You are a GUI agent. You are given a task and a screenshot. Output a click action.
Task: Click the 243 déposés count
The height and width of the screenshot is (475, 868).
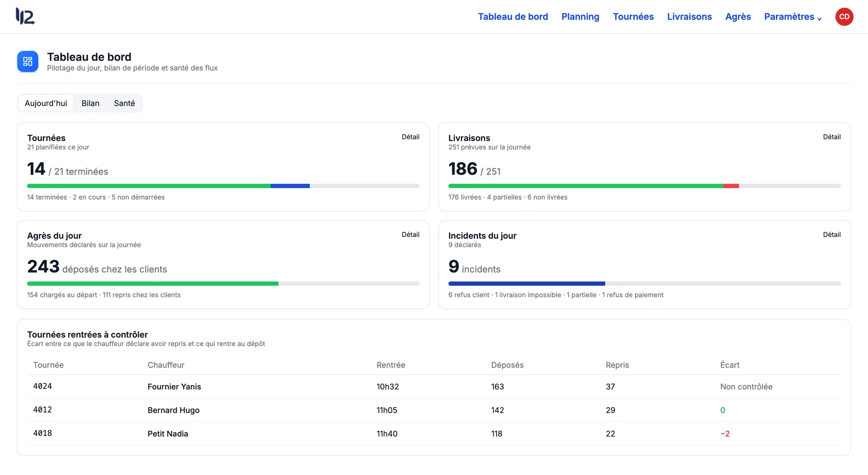point(43,267)
